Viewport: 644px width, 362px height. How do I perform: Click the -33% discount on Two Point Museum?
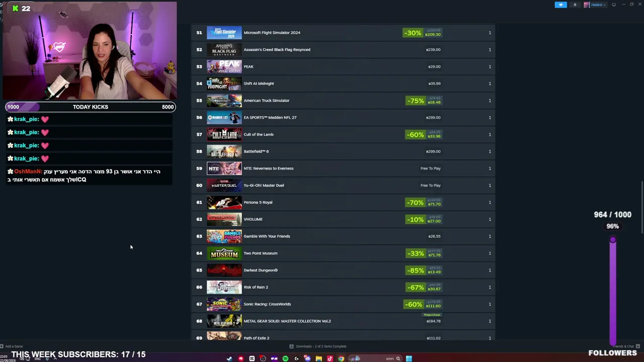[415, 253]
